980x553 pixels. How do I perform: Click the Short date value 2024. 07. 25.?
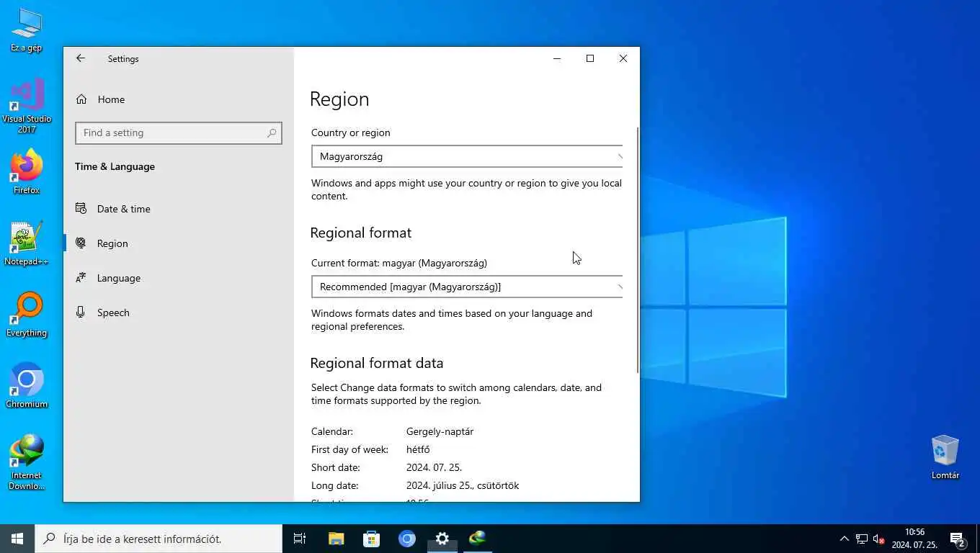[x=434, y=467]
